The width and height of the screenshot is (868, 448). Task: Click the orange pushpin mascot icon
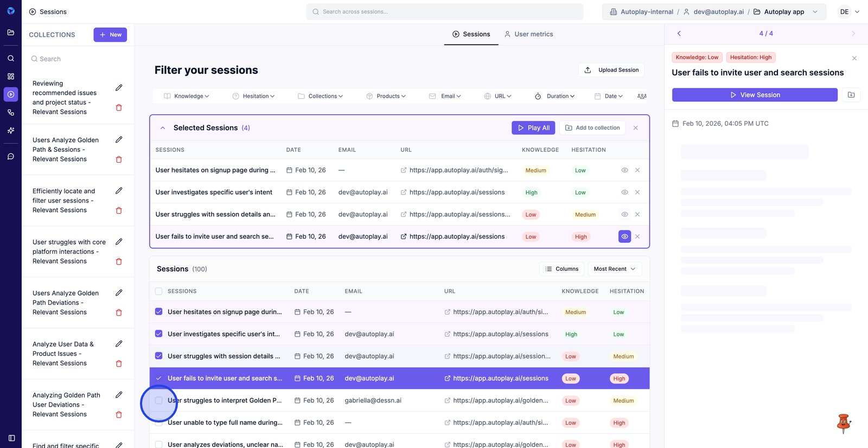click(x=843, y=423)
